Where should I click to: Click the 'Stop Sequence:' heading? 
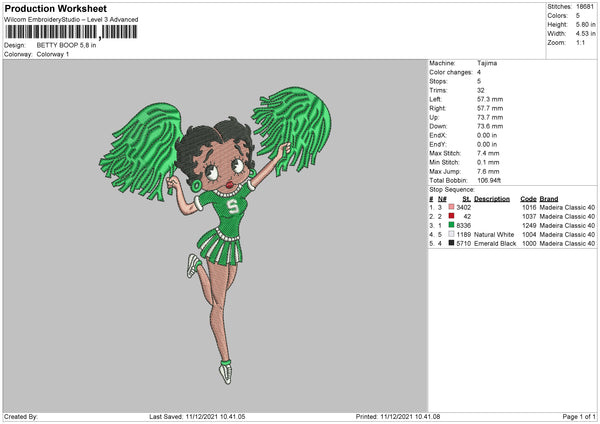(452, 190)
